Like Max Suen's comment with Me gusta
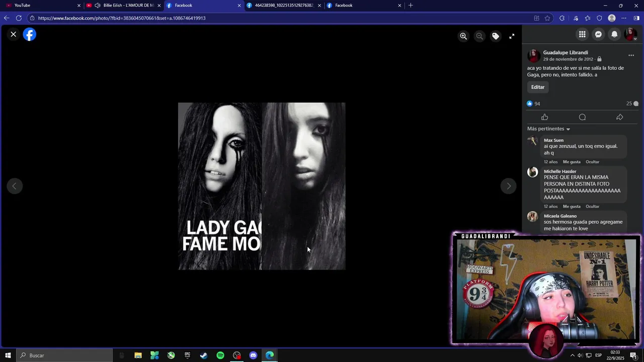Viewport: 644px width, 362px height. (x=572, y=162)
